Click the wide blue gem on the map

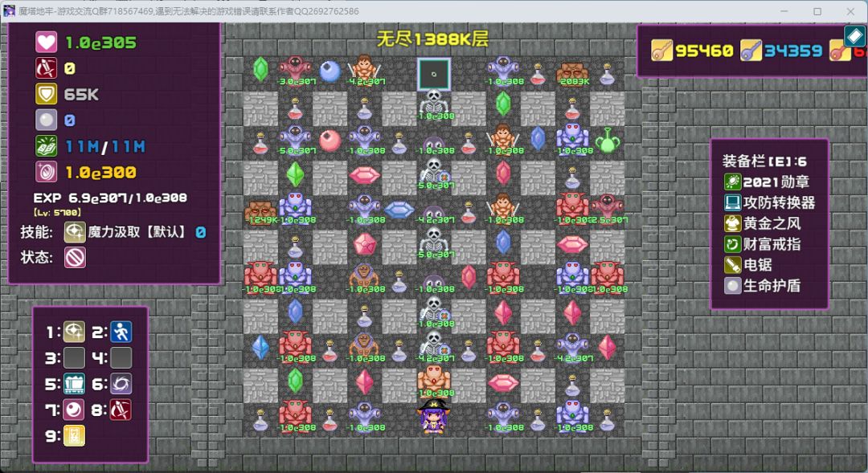click(x=399, y=210)
